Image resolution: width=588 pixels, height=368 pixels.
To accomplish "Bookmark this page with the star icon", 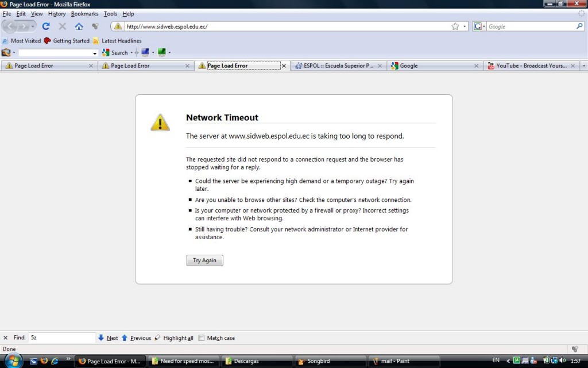I will click(455, 26).
